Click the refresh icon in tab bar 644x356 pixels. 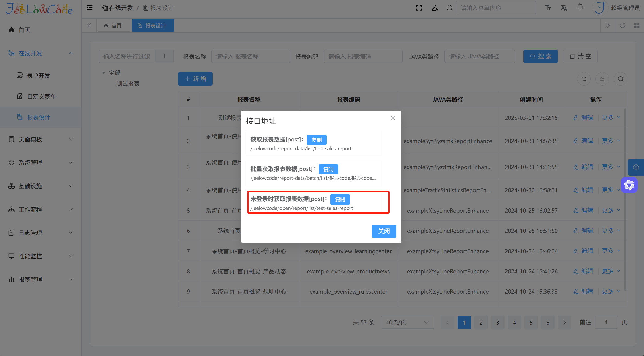point(622,26)
